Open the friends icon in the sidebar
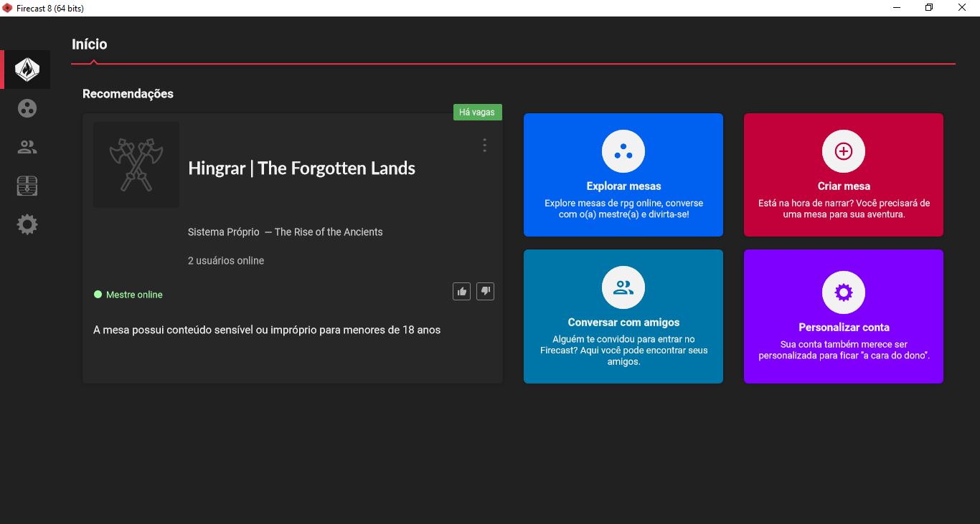Image resolution: width=980 pixels, height=524 pixels. pos(27,147)
